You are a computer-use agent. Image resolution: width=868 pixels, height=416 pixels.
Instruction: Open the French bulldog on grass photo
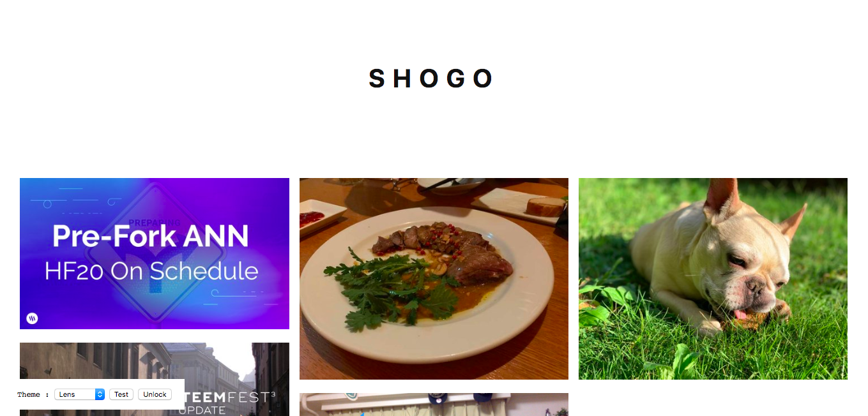tap(713, 279)
